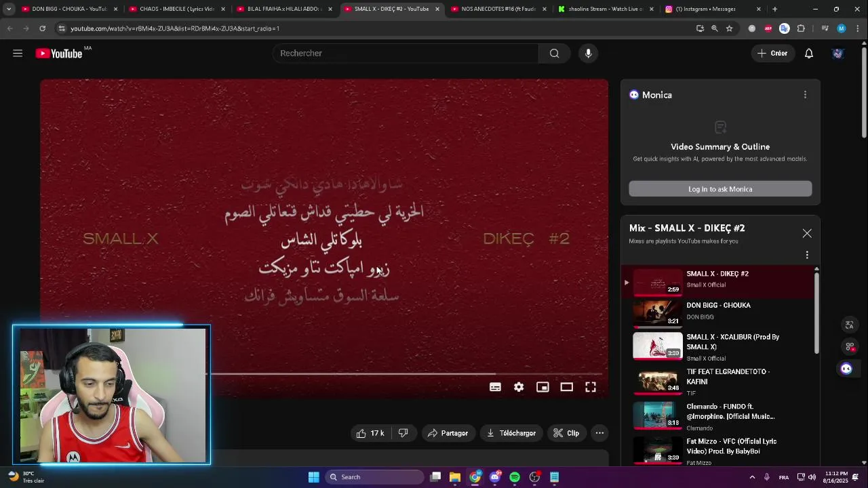Open the YouTube account avatar menu
Image resolution: width=868 pixels, height=488 pixels.
[837, 54]
